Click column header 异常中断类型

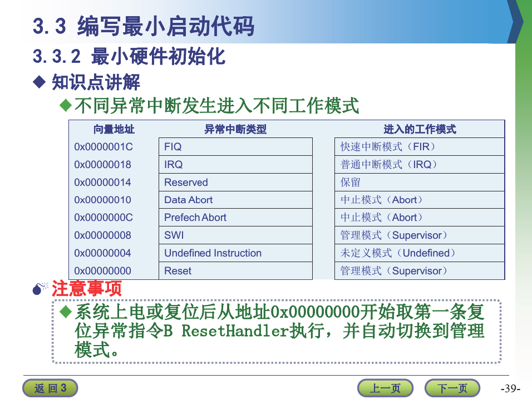(x=235, y=129)
